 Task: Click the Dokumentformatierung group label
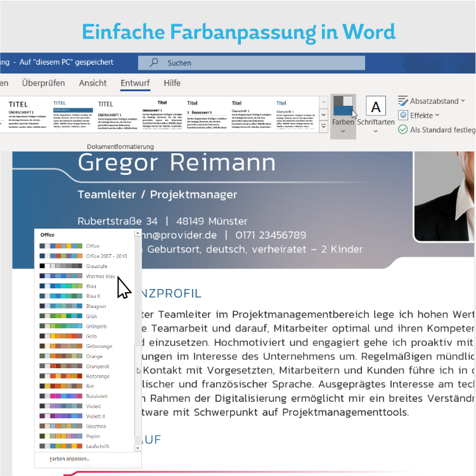(120, 146)
